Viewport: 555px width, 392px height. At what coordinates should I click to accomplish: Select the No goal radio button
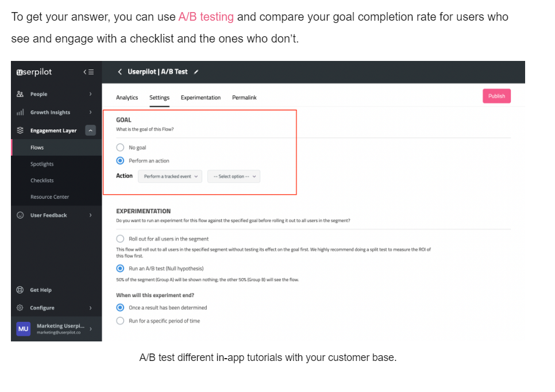tap(120, 147)
